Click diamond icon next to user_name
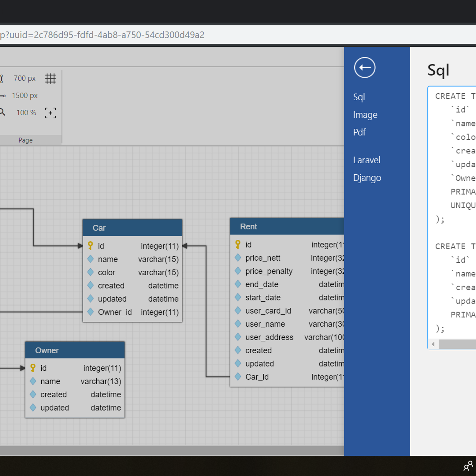 pos(238,324)
